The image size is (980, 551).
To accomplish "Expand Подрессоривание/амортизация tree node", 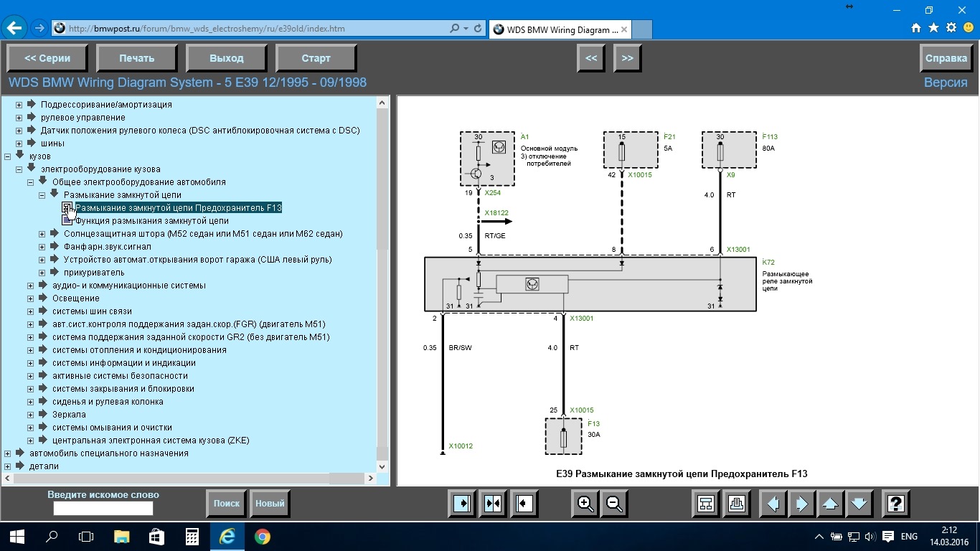I will [19, 105].
